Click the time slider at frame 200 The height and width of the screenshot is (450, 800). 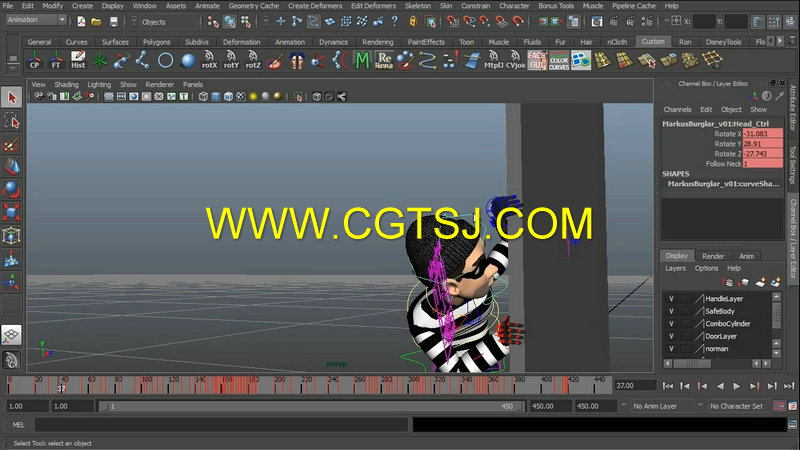coord(276,386)
